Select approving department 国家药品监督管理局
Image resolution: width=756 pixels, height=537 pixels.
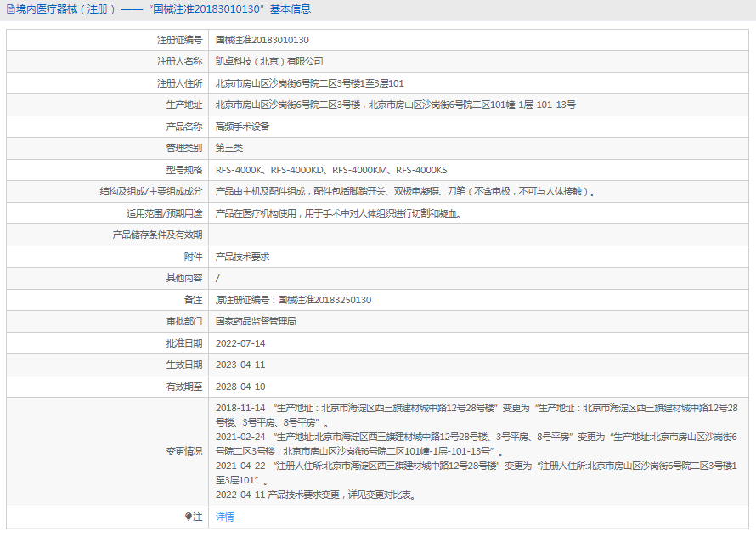pos(256,321)
